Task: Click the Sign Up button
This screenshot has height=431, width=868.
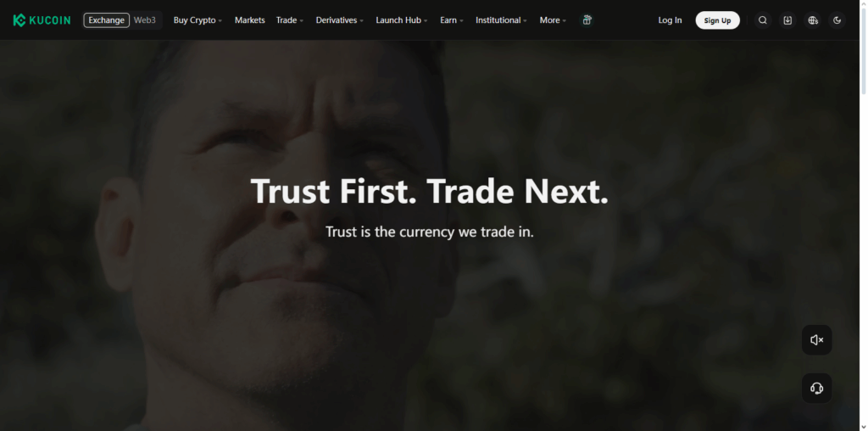Action: click(x=717, y=20)
